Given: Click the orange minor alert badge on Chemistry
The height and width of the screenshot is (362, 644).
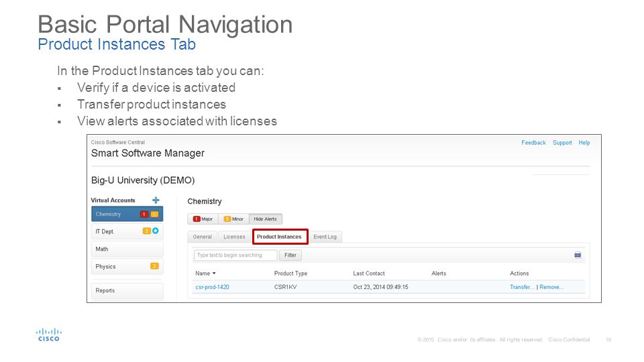Looking at the screenshot, I should (x=154, y=215).
